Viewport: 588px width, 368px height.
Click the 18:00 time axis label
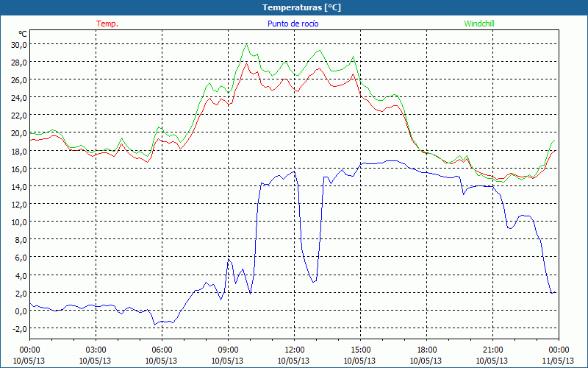tap(426, 350)
